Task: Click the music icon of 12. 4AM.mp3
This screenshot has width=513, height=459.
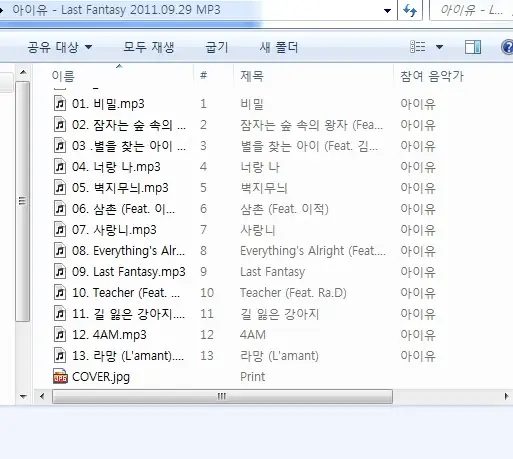Action: pos(60,334)
